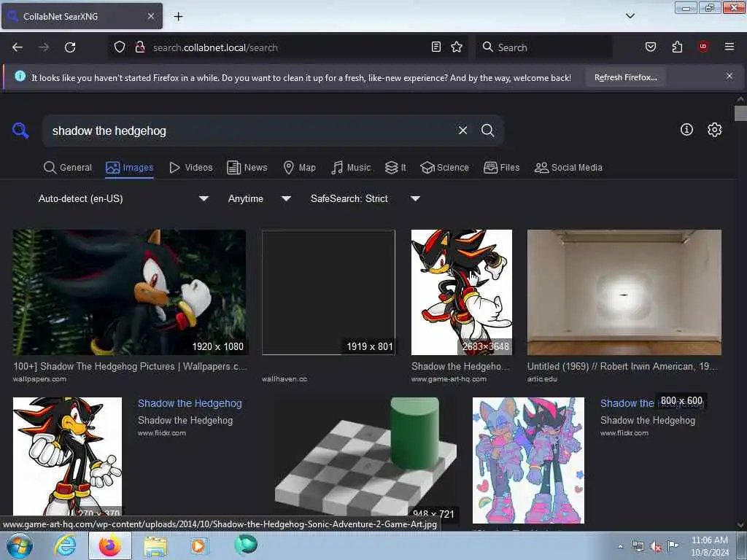The width and height of the screenshot is (747, 560).
Task: Open the Windows Start button
Action: (20, 545)
